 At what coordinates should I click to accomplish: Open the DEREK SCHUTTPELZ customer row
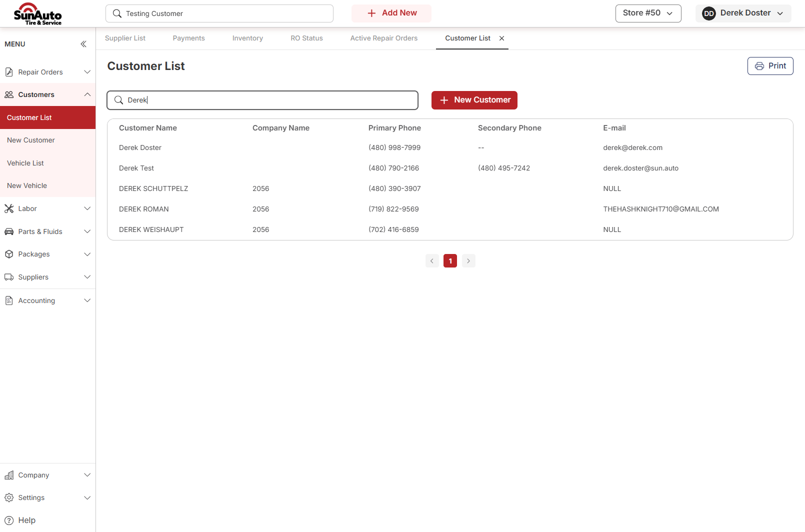pyautogui.click(x=450, y=188)
